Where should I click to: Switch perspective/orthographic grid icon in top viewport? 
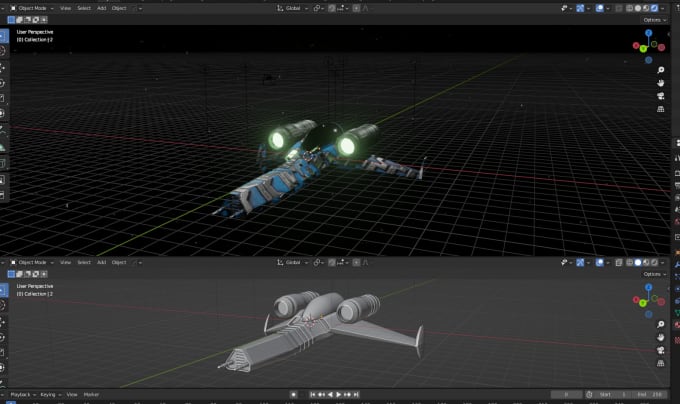pos(660,109)
